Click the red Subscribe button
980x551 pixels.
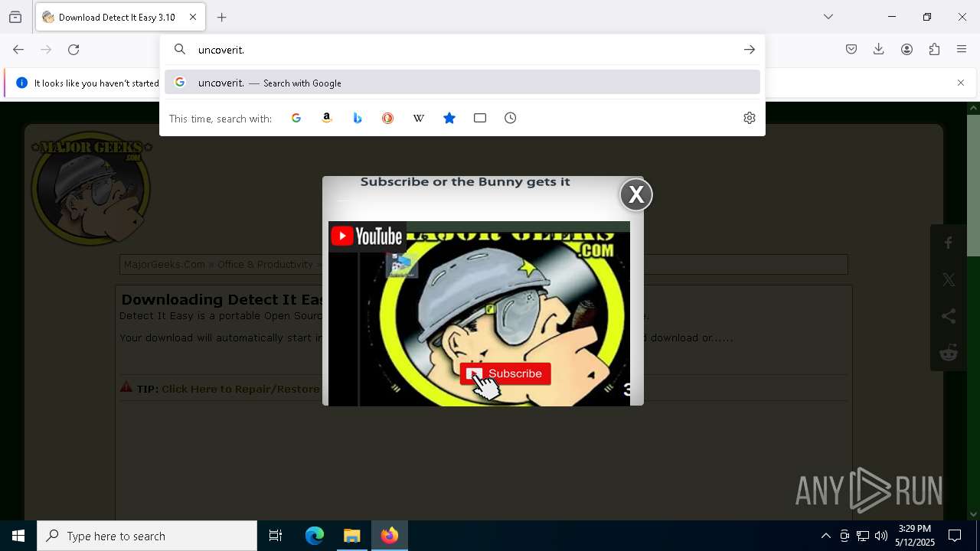(x=505, y=373)
